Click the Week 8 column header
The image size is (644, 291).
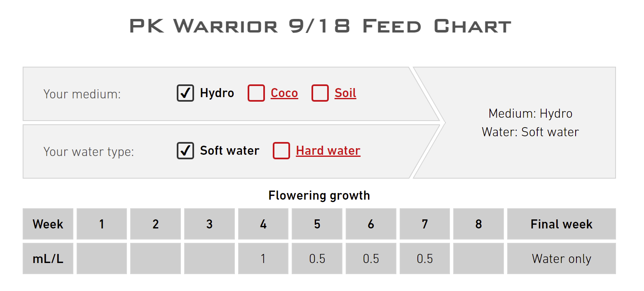(x=478, y=224)
